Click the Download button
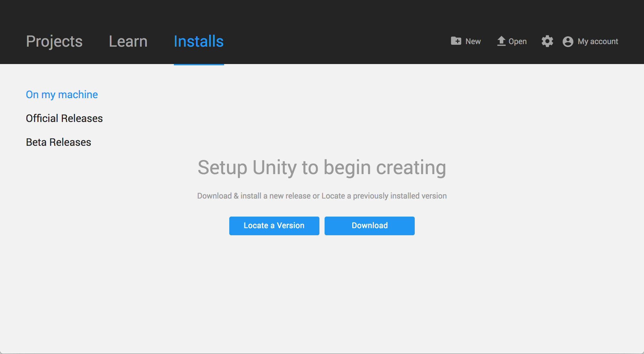The width and height of the screenshot is (644, 354). pos(370,226)
